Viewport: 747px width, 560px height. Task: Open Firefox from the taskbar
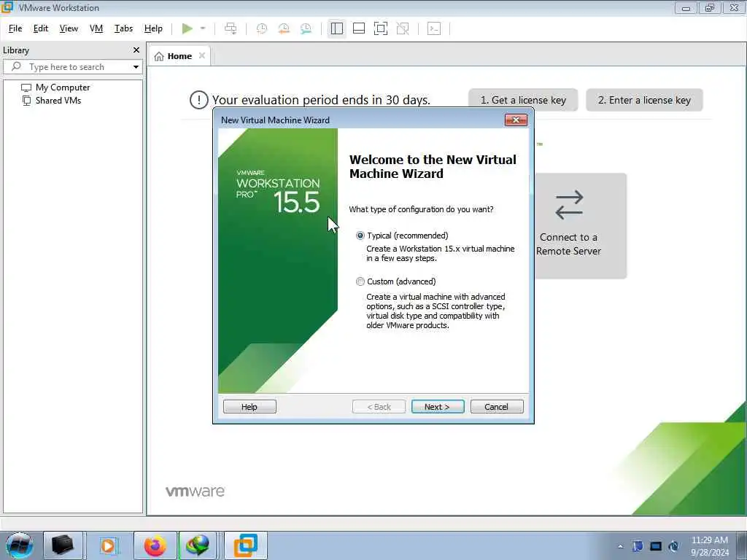155,545
